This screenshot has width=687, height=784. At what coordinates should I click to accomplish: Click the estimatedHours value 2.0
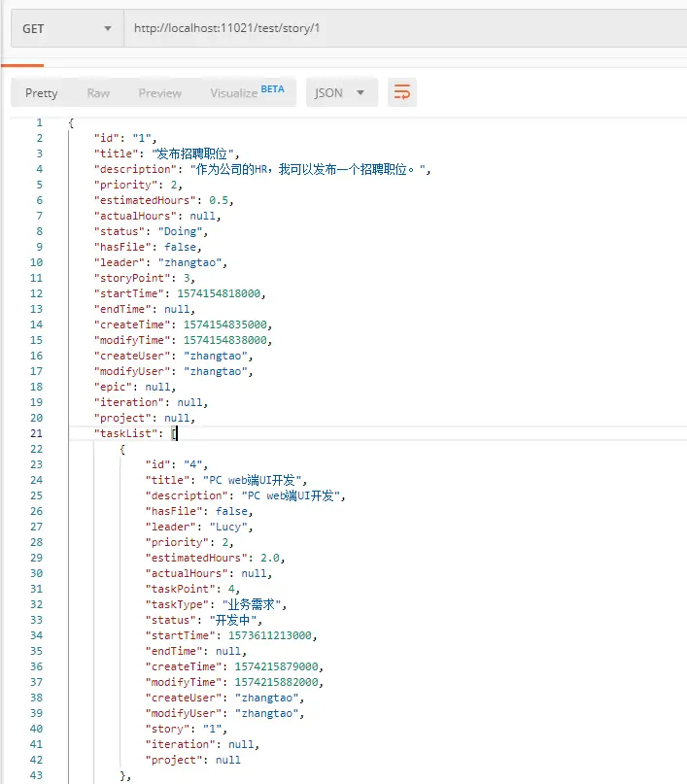click(x=270, y=558)
